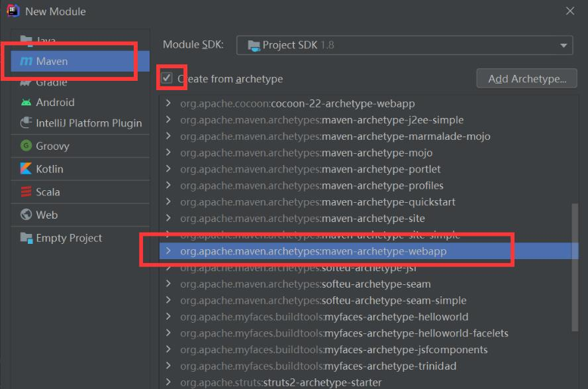The height and width of the screenshot is (389, 588).
Task: Expand the maven-archetype-marmalade-mojo node
Action: point(168,136)
